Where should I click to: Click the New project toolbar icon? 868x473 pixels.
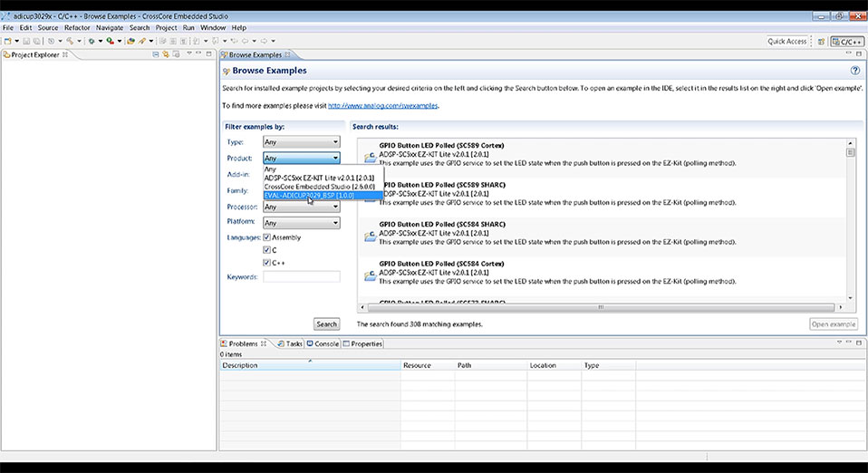[x=8, y=41]
